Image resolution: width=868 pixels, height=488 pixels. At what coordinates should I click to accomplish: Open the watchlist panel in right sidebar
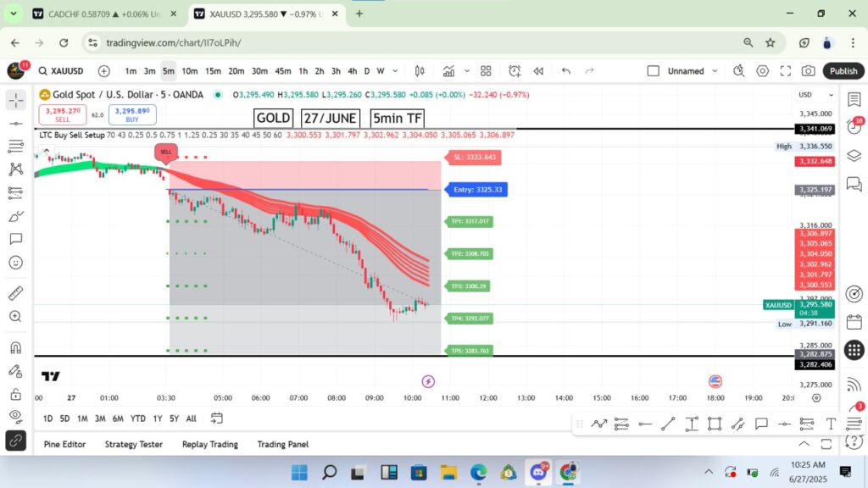tap(854, 100)
